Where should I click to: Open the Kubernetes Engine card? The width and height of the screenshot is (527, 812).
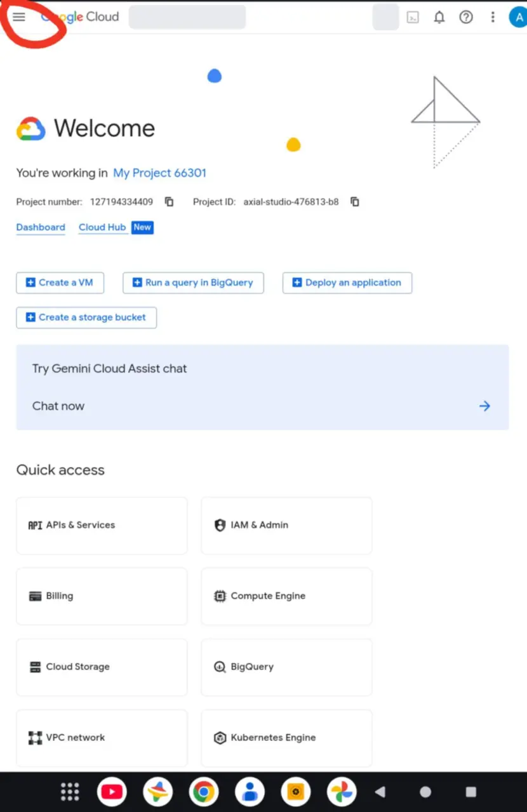286,738
